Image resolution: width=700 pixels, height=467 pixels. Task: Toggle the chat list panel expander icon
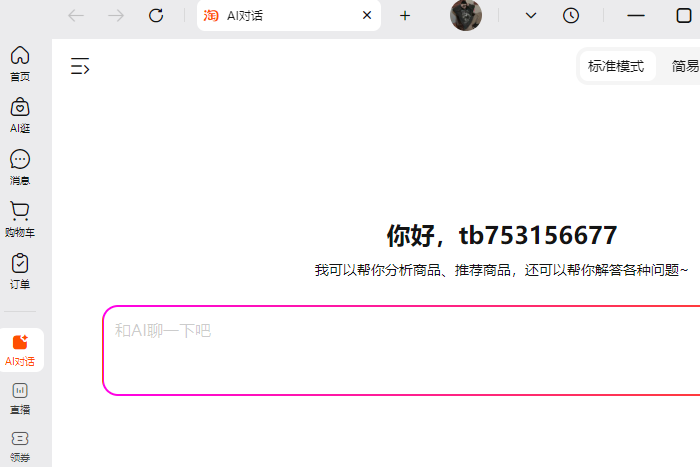(x=80, y=67)
